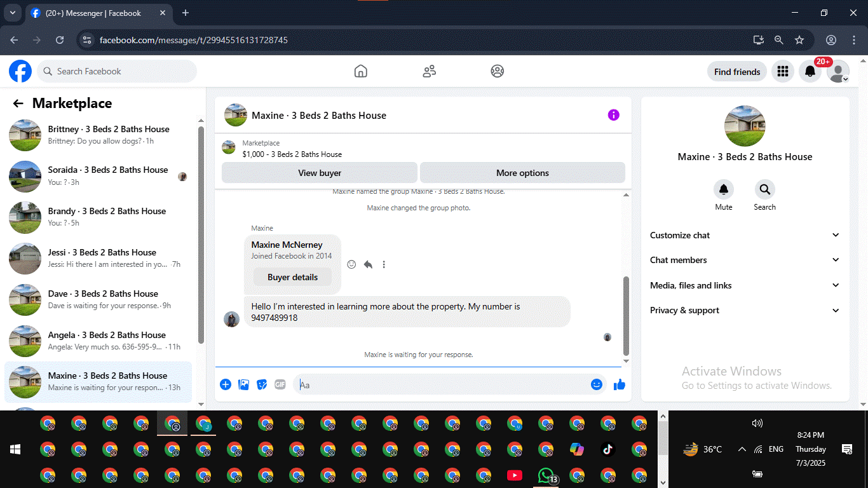The image size is (868, 488).
Task: Expand Privacy & support section
Action: [x=745, y=310]
